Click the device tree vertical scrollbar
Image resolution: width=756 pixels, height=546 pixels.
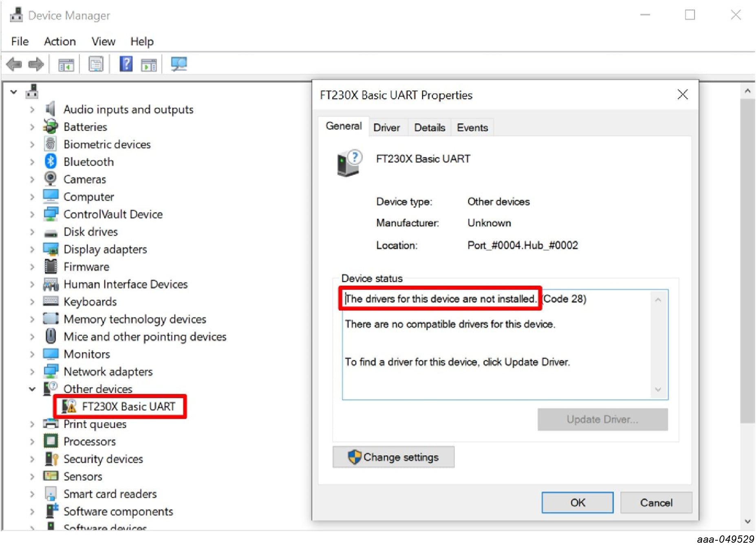click(747, 261)
